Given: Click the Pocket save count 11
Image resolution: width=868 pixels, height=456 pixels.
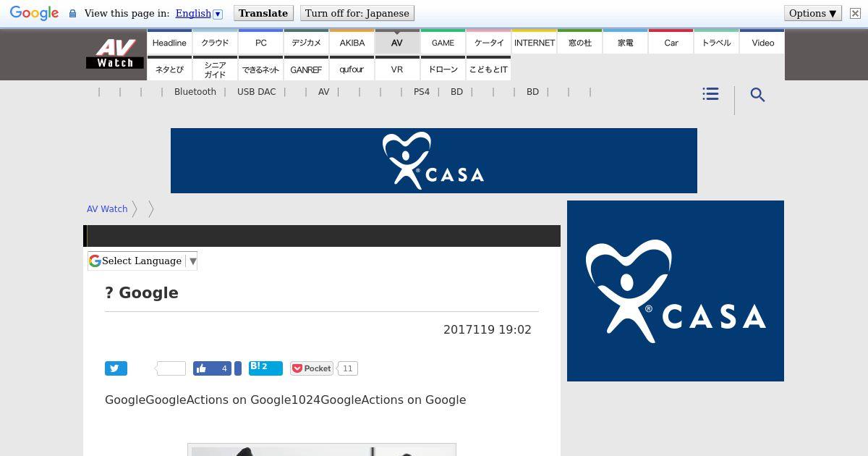Looking at the screenshot, I should [347, 368].
